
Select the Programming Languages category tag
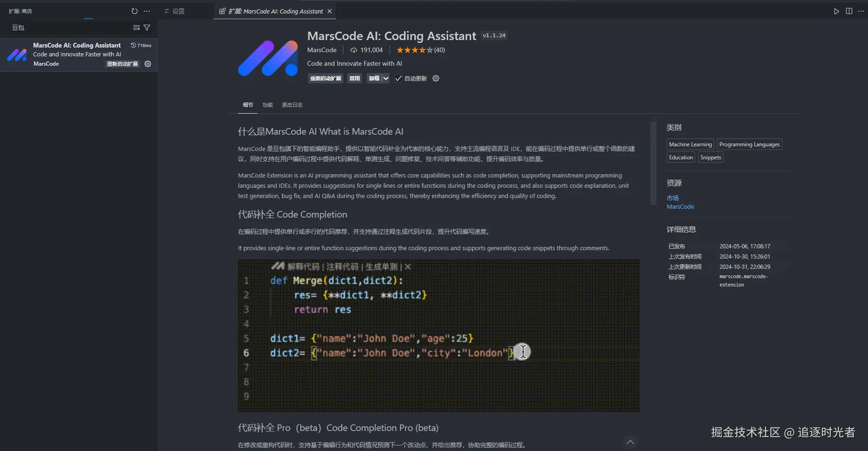[749, 144]
